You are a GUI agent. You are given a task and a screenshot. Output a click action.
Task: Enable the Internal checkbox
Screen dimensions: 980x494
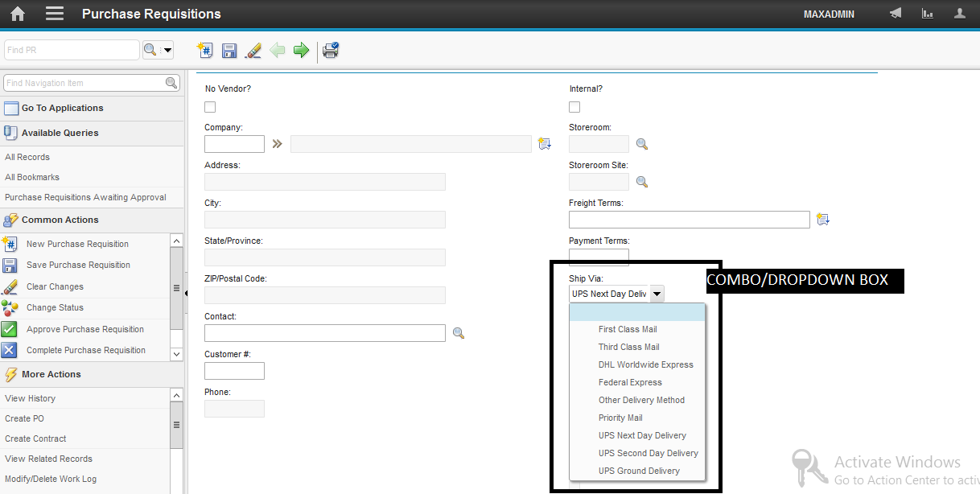point(574,106)
